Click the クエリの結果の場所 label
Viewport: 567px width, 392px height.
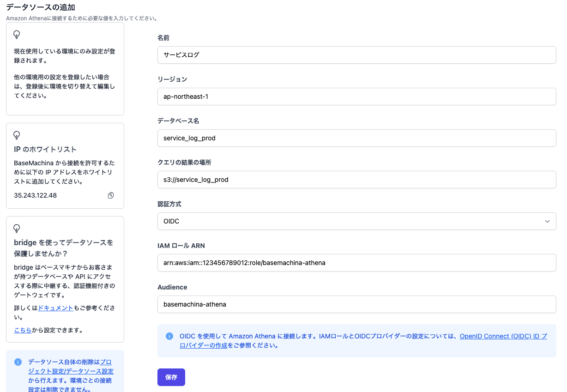[184, 162]
